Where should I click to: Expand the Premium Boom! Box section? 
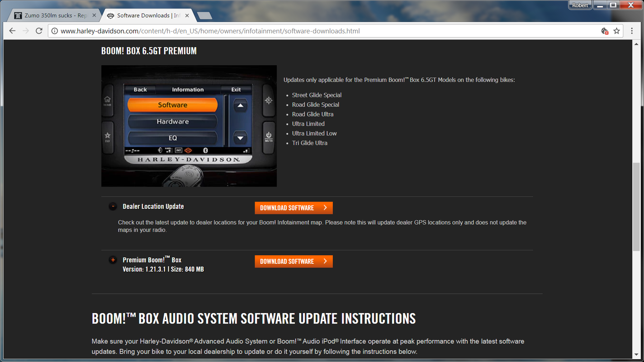[x=113, y=260]
